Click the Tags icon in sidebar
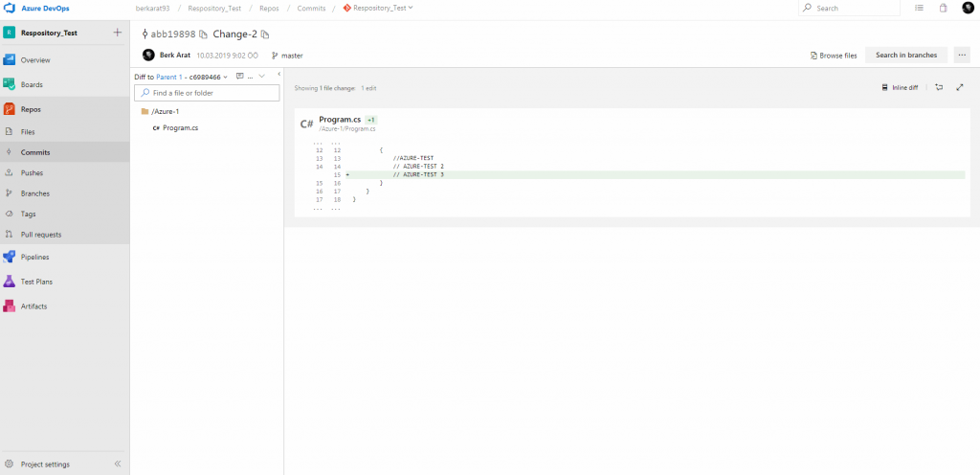 click(x=9, y=214)
